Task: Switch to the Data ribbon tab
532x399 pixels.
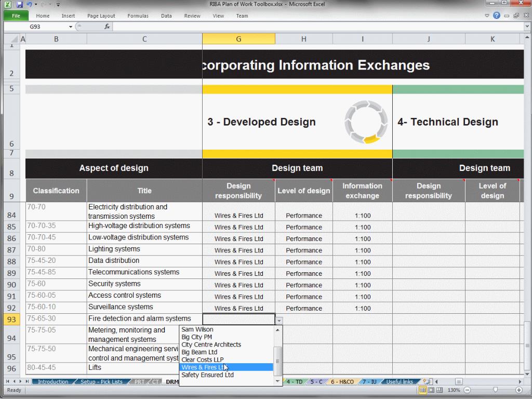Action: tap(166, 16)
